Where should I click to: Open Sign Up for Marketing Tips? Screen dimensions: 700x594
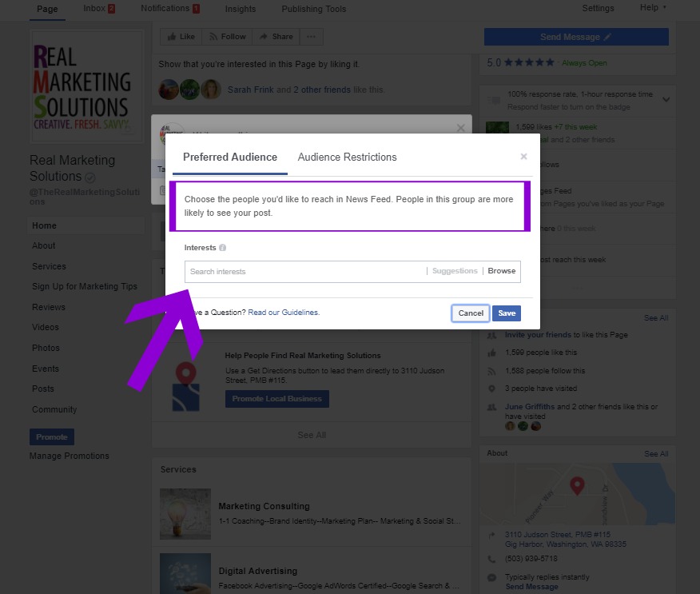tap(85, 286)
